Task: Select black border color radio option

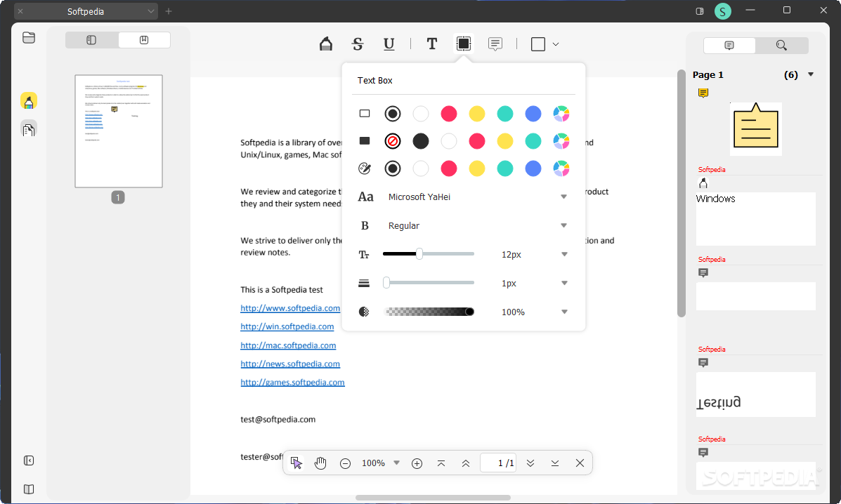Action: [393, 114]
